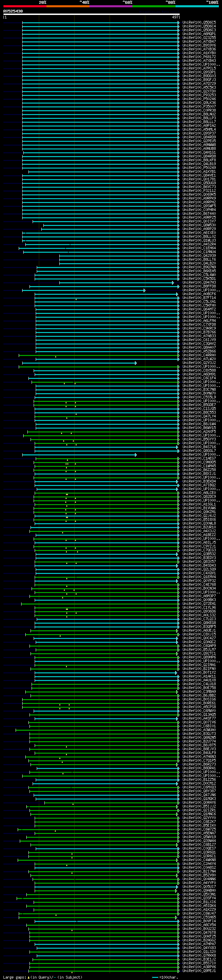
Task: Pick the UniRef100_Q069K5 hit label
Action: click(x=199, y=194)
